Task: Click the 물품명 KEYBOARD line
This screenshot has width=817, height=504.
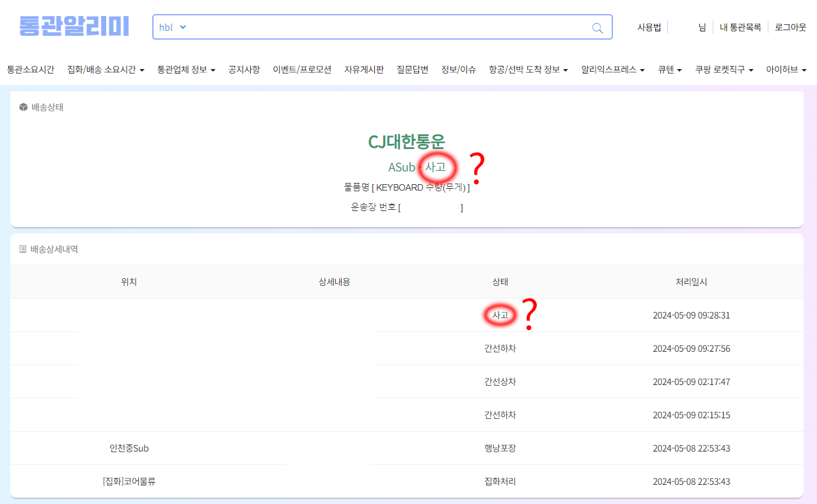Action: click(406, 187)
